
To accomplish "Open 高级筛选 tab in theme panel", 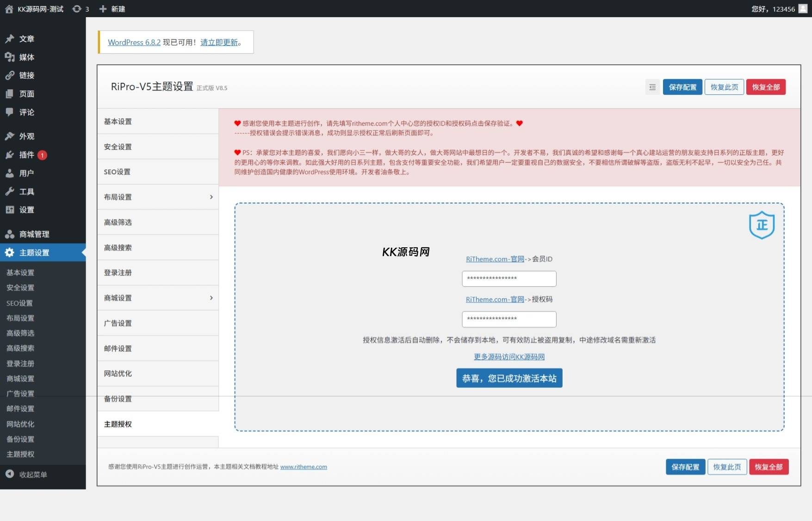I will [158, 222].
